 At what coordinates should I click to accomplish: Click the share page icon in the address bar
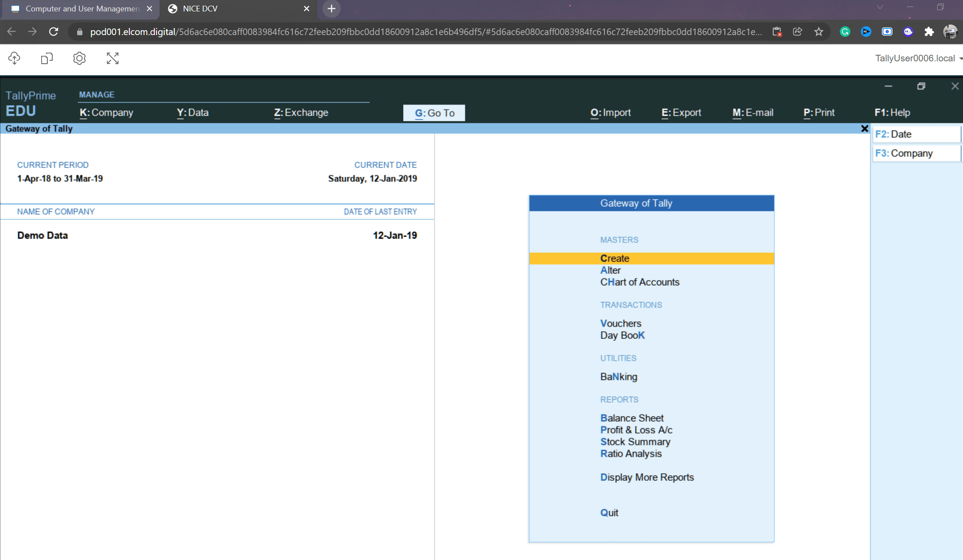tap(797, 32)
